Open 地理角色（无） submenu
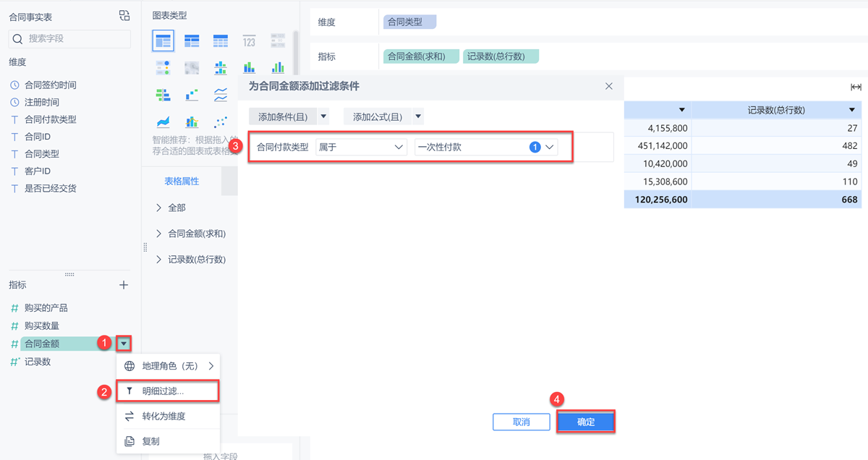This screenshot has height=460, width=868. [x=168, y=366]
